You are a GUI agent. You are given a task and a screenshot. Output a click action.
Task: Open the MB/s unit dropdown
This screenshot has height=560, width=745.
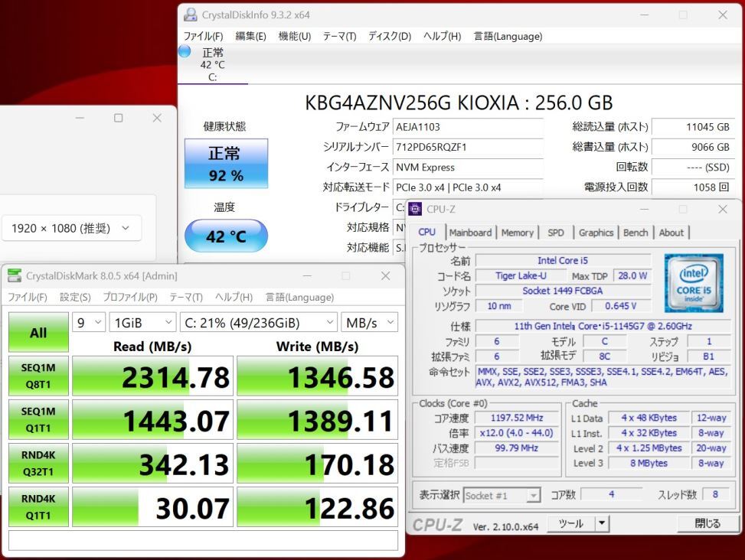point(370,322)
